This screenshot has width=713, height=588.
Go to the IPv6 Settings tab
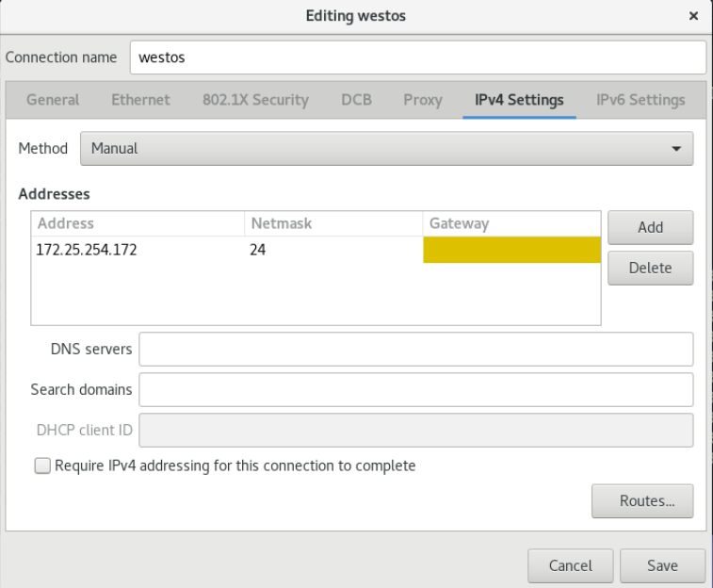(x=640, y=100)
